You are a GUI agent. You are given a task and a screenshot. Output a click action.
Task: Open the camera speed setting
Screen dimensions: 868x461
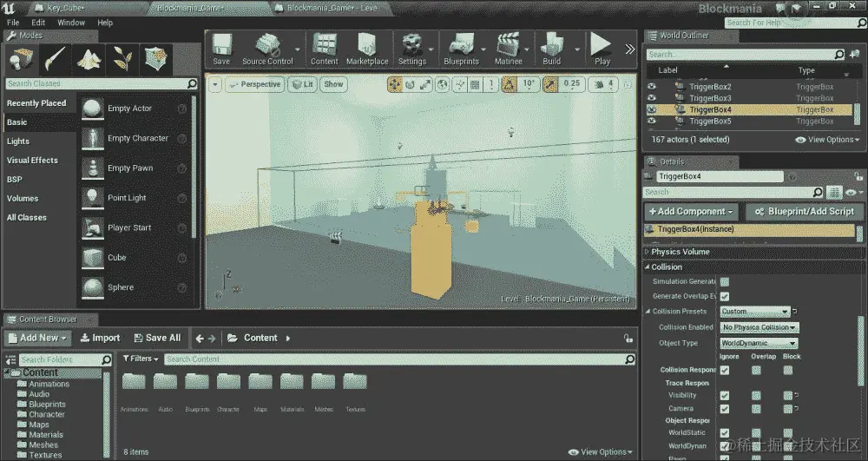603,84
